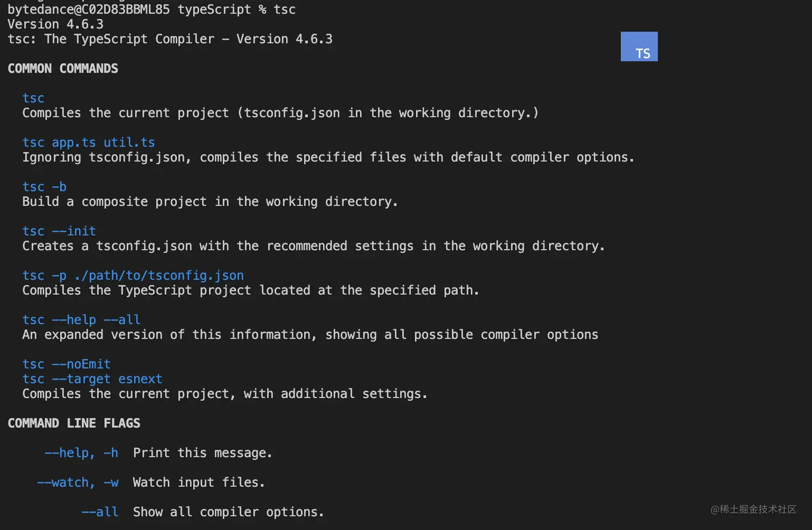The width and height of the screenshot is (812, 530).
Task: Click the shell prompt line with 'tsc'
Action: [x=151, y=10]
